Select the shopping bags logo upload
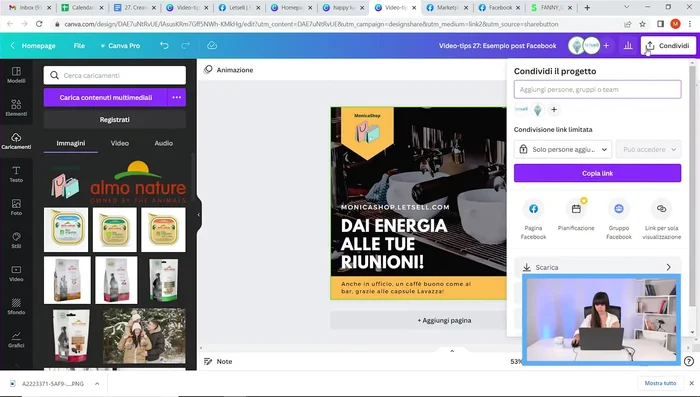700x397 pixels. (x=65, y=184)
